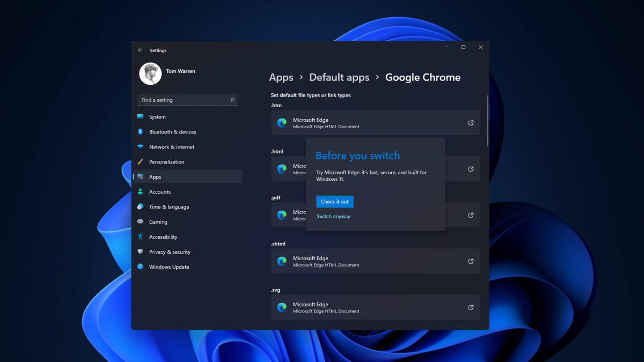Open the .htm handler selection dialog
Screen dimensions: 644x362
375,122
